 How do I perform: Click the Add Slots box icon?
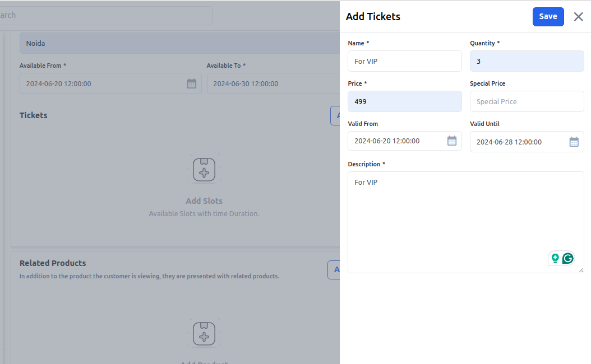204,169
